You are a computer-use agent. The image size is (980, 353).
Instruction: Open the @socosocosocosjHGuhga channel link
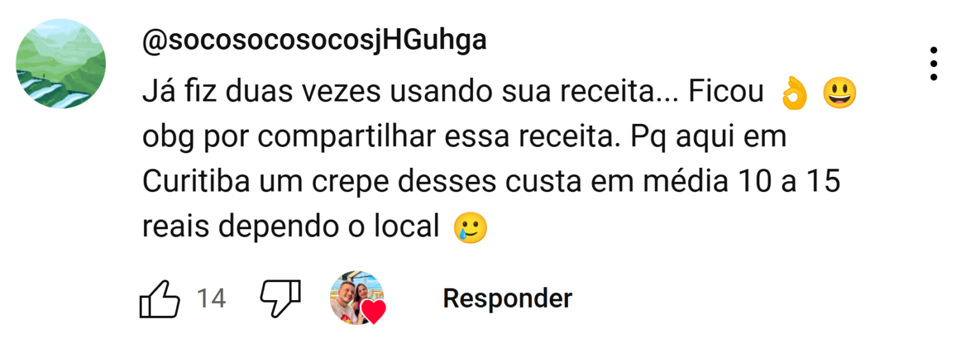tap(314, 41)
